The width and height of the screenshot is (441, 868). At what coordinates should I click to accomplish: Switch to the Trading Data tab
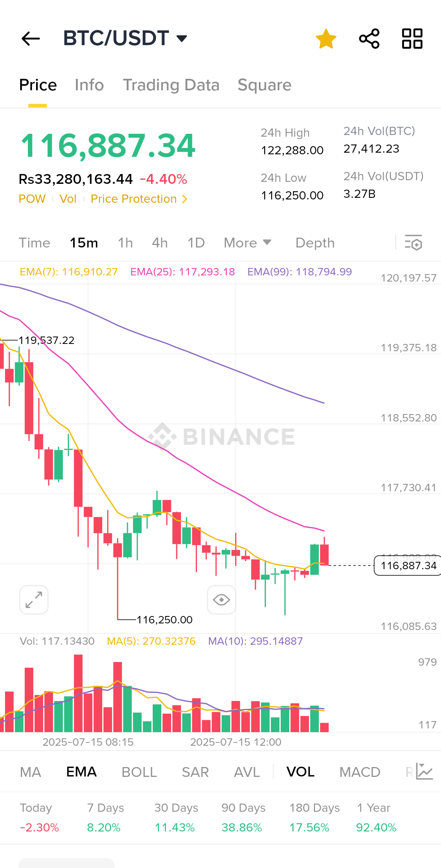[171, 85]
